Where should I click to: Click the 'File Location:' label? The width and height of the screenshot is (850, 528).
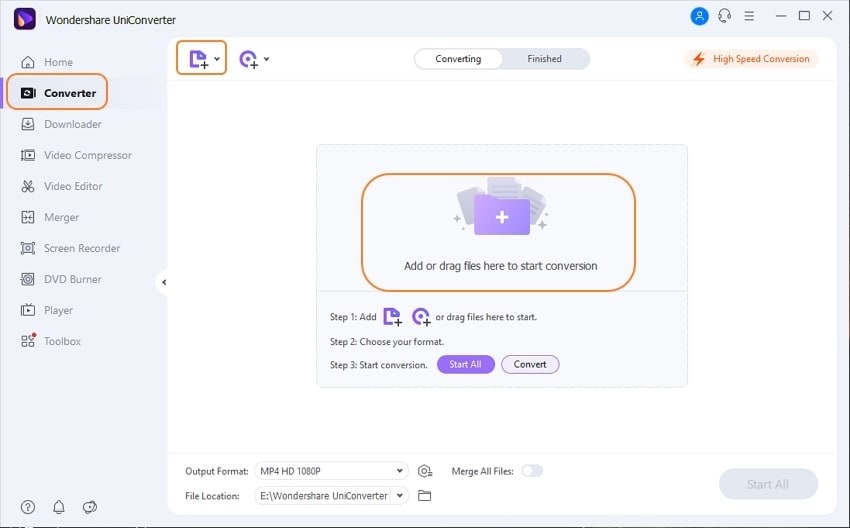pos(212,496)
